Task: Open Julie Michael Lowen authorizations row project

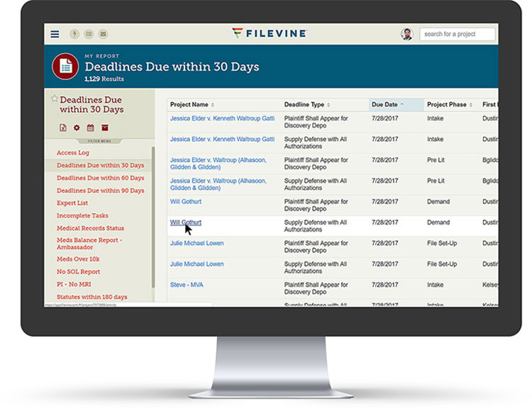Action: click(196, 264)
